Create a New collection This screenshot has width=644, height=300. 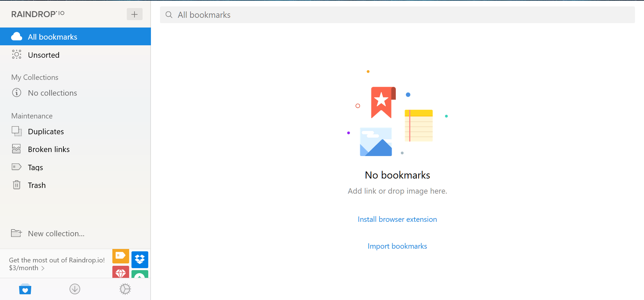75,233
